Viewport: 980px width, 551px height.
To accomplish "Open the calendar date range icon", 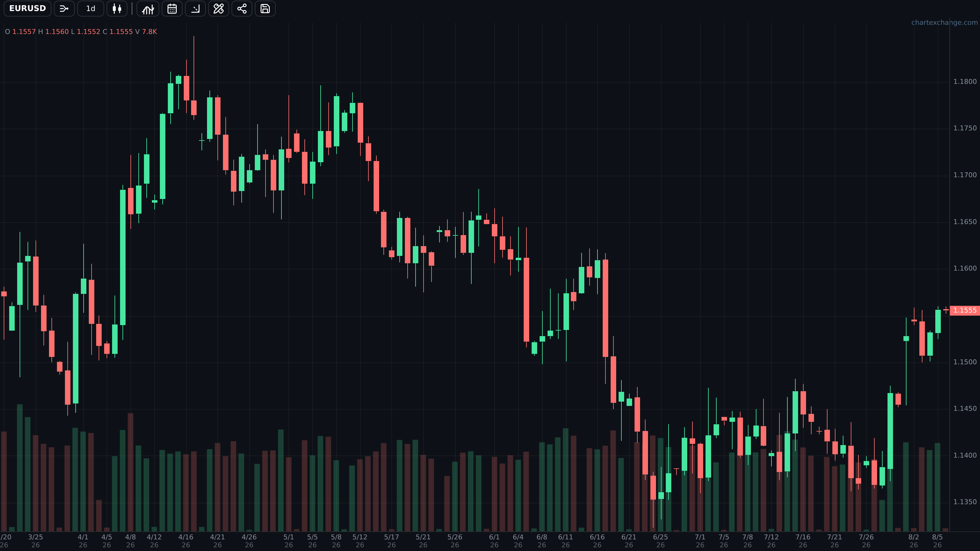I will (172, 8).
